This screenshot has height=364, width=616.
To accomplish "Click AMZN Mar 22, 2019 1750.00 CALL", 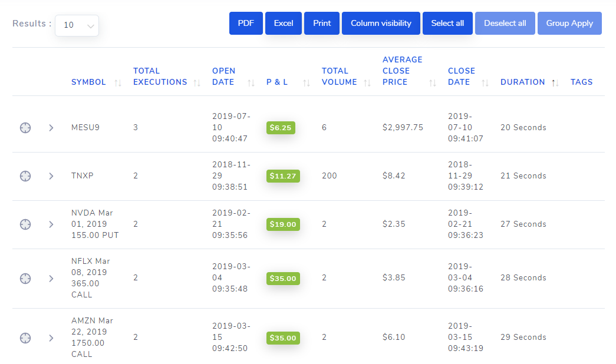I will click(x=92, y=337).
